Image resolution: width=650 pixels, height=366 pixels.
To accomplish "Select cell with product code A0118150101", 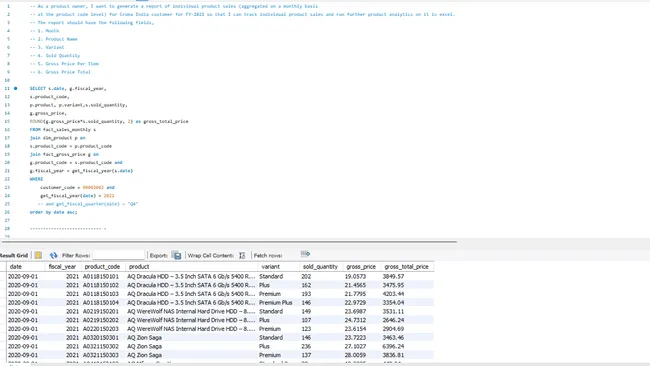I will (x=101, y=276).
